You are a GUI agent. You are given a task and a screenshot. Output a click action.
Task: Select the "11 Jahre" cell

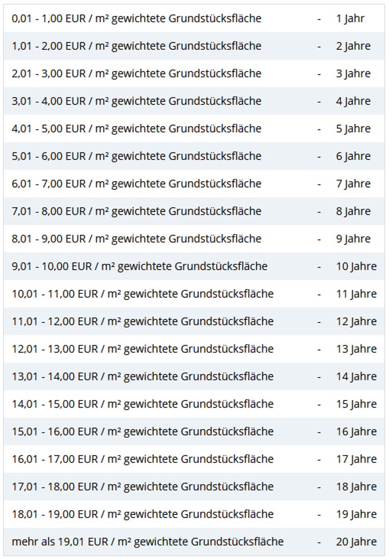pyautogui.click(x=356, y=294)
